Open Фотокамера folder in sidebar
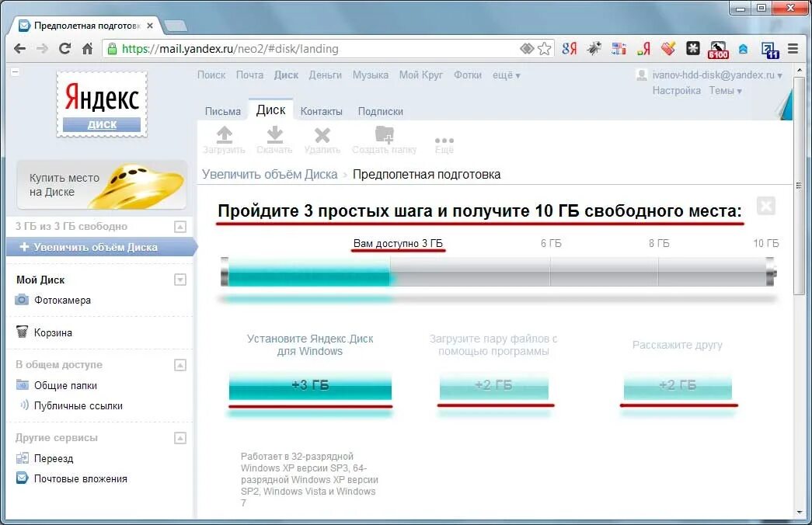Screen dimensions: 812x525 pos(62,301)
